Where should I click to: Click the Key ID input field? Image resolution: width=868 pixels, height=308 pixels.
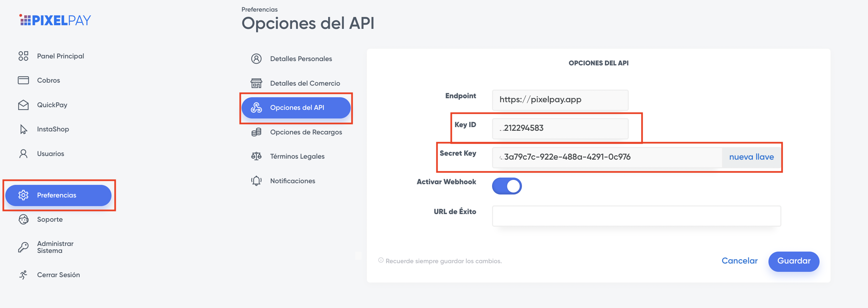[560, 128]
